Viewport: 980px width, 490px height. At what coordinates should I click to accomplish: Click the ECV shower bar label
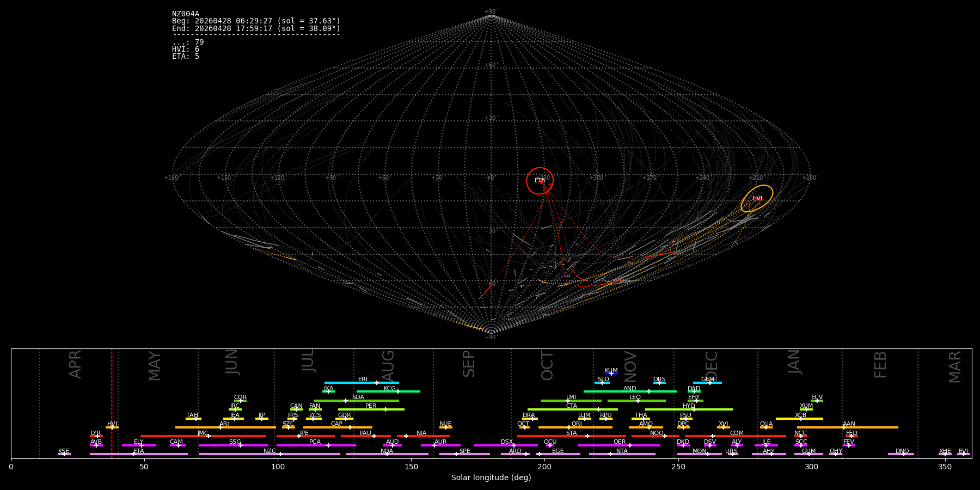[x=817, y=397]
